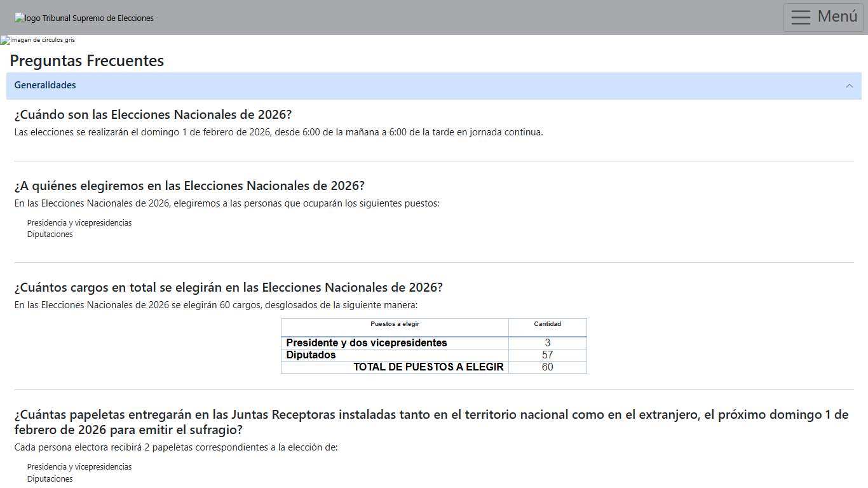Select the Diputados row in the table
The height and width of the screenshot is (488, 868).
pos(311,355)
